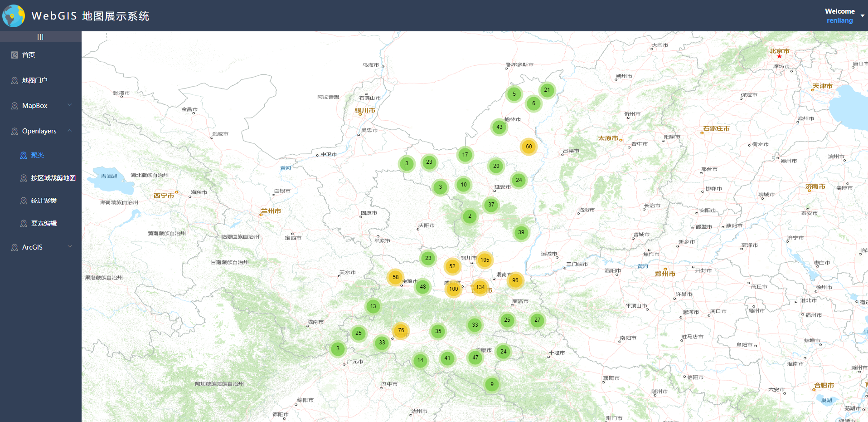
Task: Click the yellow cluster marker 134
Action: point(480,287)
